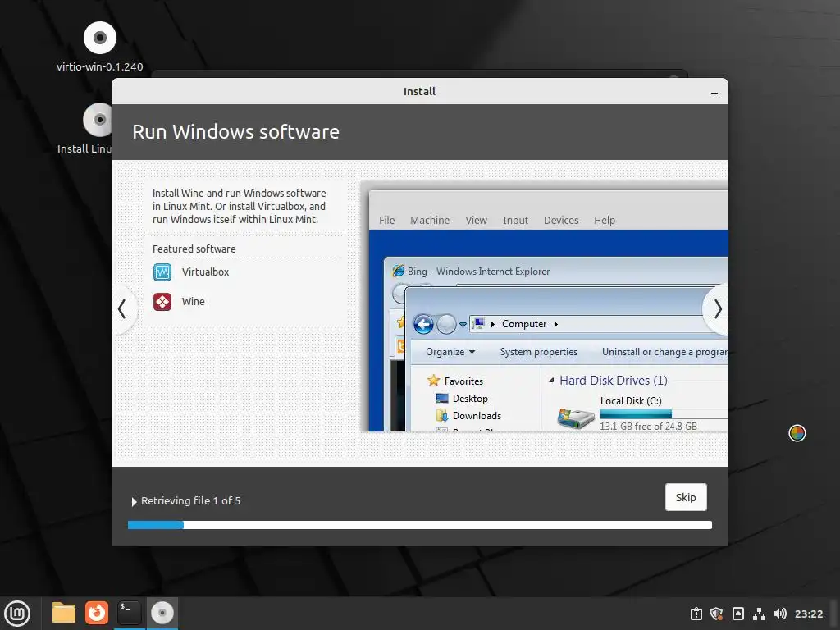Minimize the Install window
The height and width of the screenshot is (630, 840).
tap(714, 92)
